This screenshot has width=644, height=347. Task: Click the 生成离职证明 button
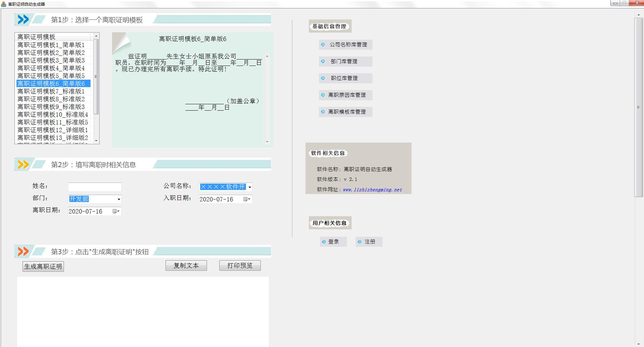tap(43, 266)
